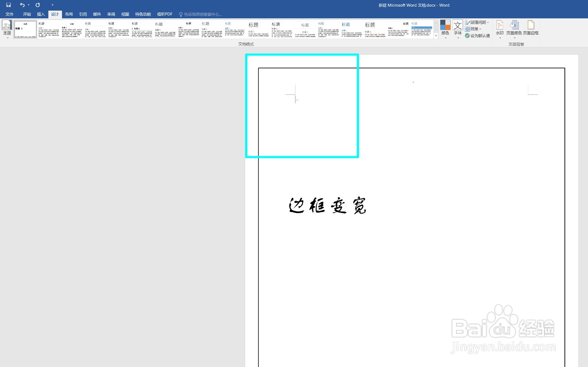The height and width of the screenshot is (367, 588).
Task: Open the 主题 (Themes) dropdown button
Action: tap(7, 29)
